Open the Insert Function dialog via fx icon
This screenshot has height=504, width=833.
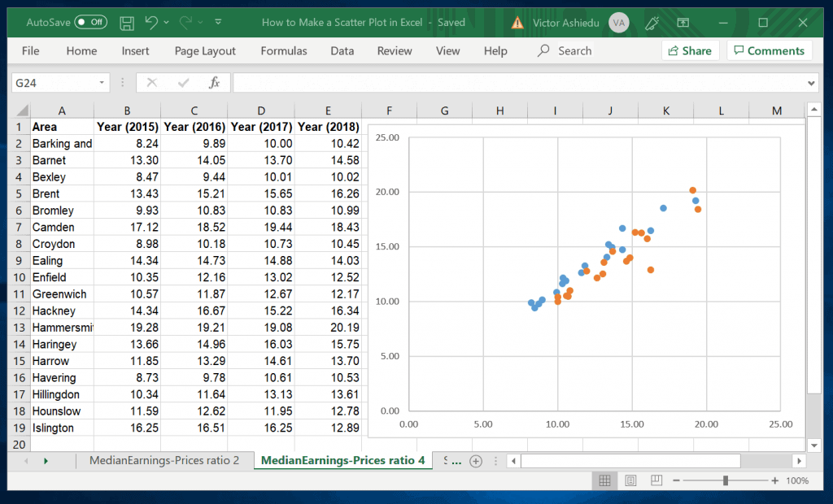(x=214, y=81)
